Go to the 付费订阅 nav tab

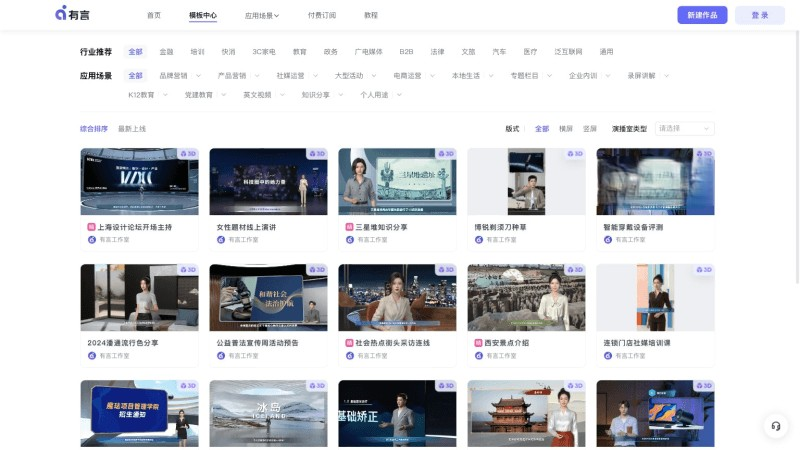click(x=322, y=16)
